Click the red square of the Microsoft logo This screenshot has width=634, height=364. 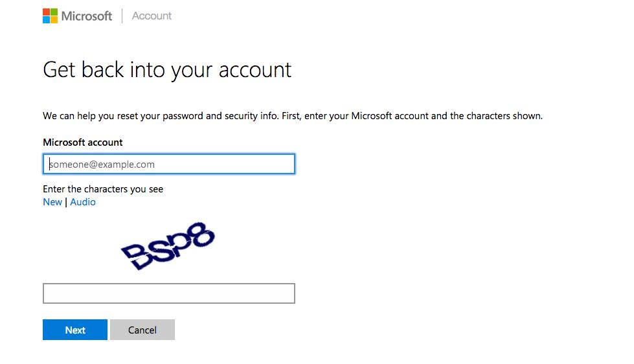pyautogui.click(x=46, y=12)
